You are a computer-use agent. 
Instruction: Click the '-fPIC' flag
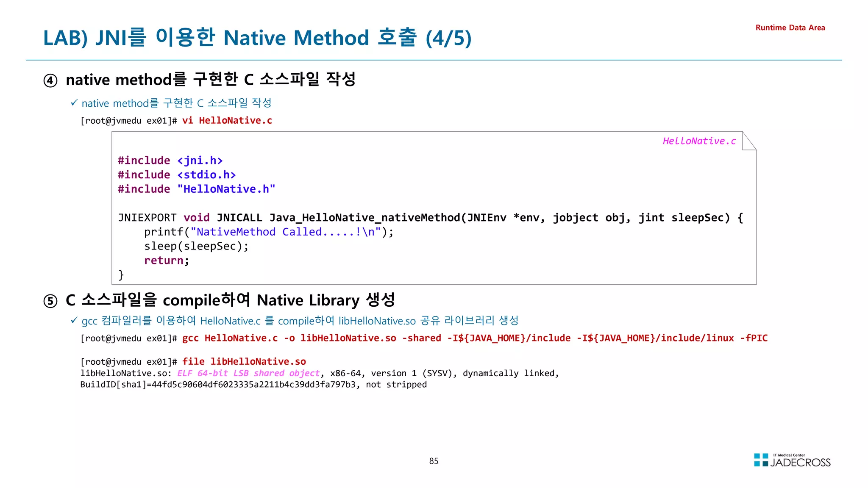click(754, 338)
